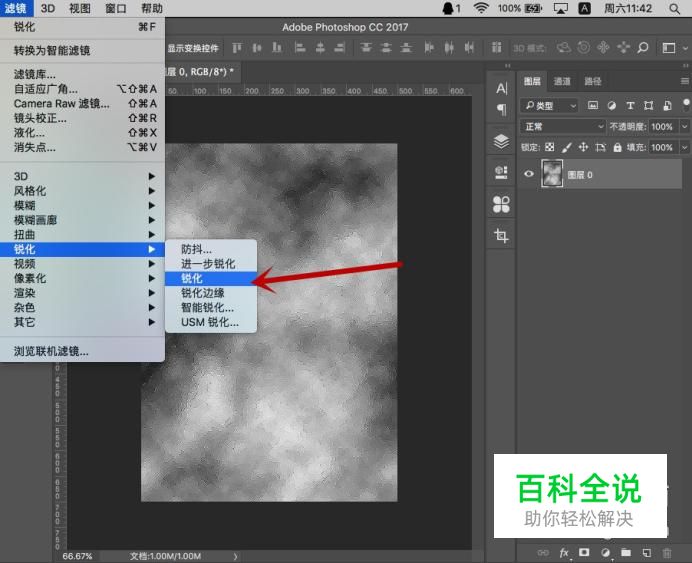Open the crop-shaped panel dock icon

[x=501, y=235]
